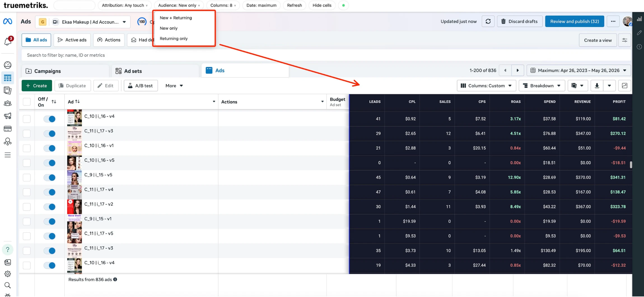Select New only option in the audience dropdown list

(x=169, y=28)
